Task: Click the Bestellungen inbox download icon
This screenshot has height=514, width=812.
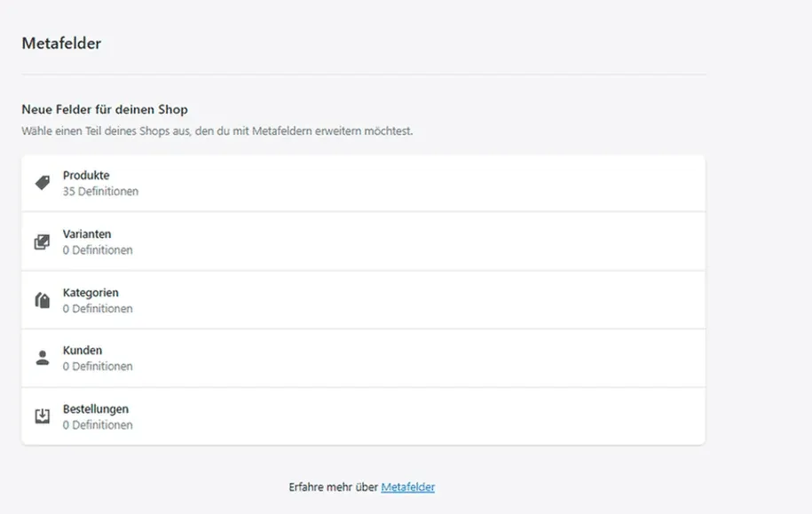Action: pyautogui.click(x=42, y=416)
